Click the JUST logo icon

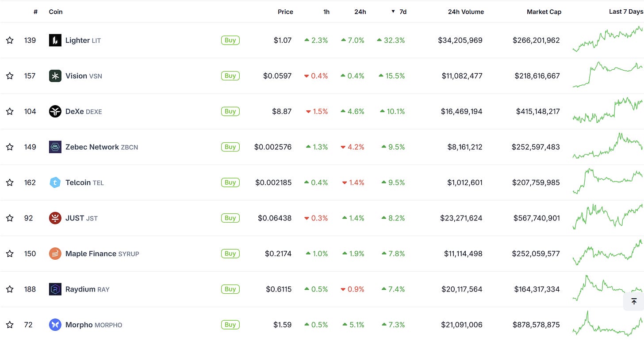tap(55, 218)
